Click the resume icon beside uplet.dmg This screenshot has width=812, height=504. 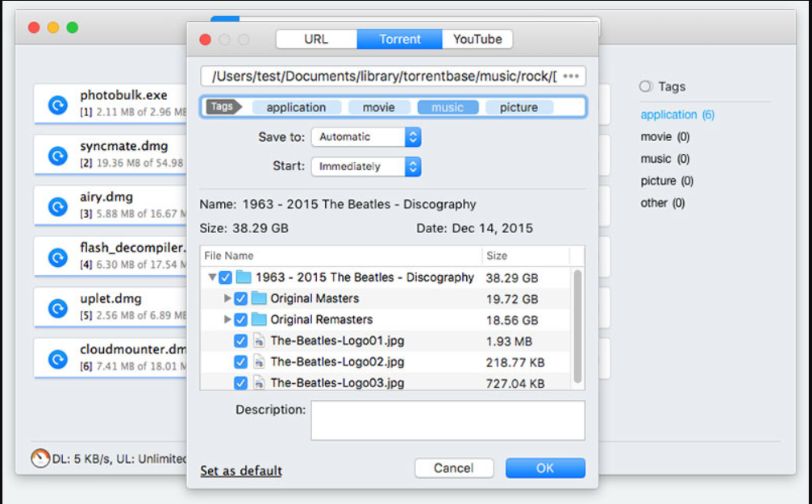coord(58,308)
